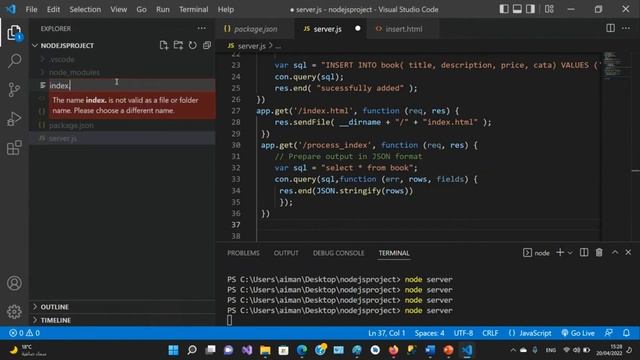Switch to the insert.html editor tab
Screen dimensions: 640x360
point(404,29)
